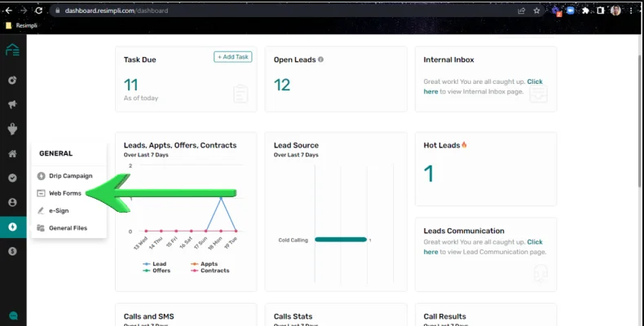644x326 pixels.
Task: Toggle the Lead series in chart legend
Action: (x=155, y=264)
